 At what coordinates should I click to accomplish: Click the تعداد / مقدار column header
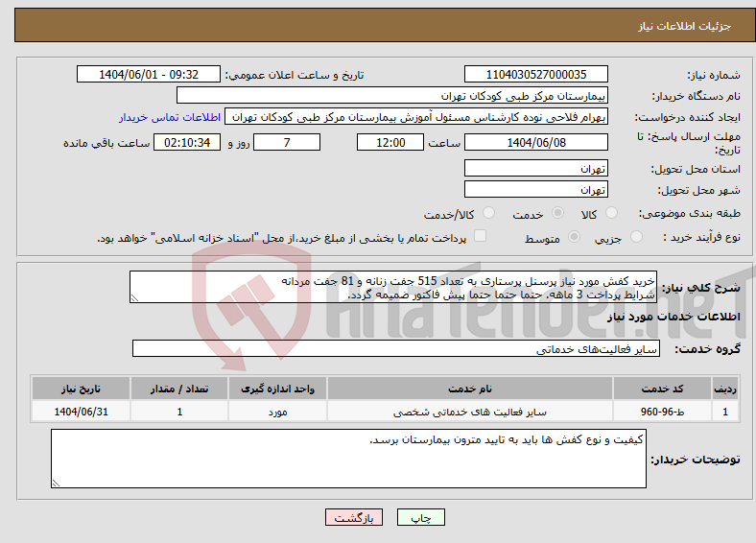click(179, 389)
